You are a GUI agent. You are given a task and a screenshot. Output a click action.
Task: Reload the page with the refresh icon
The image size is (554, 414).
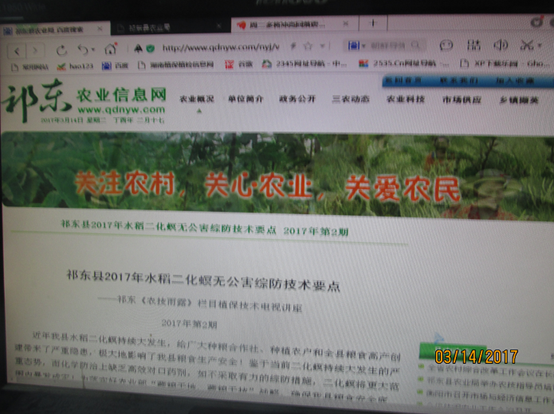(61, 50)
